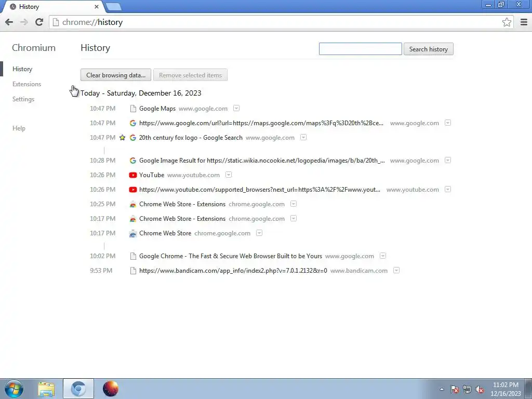This screenshot has height=399, width=532.
Task: Click Google favicon of Google Image Result entry
Action: [x=133, y=161]
